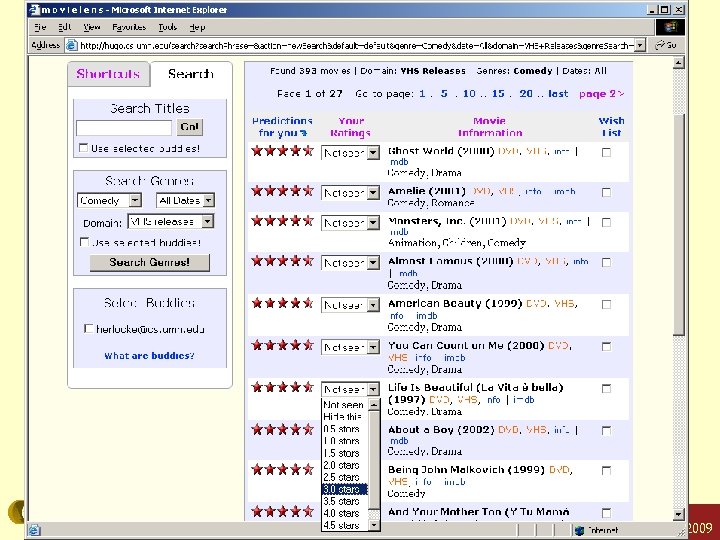720x540 pixels.
Task: Click the Search Titles text field
Action: click(x=124, y=128)
